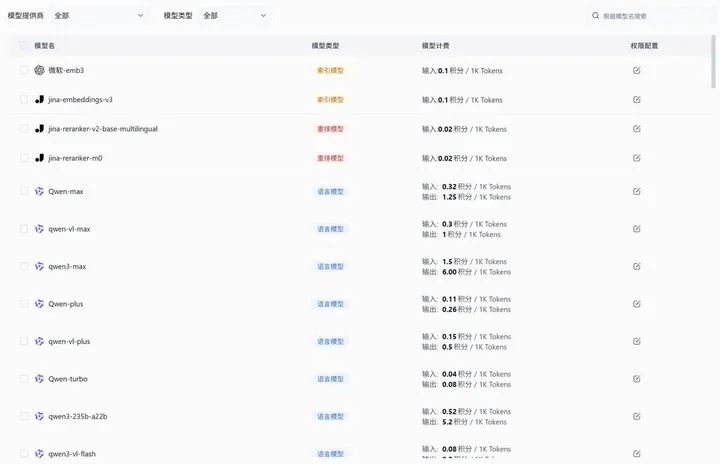Screen dimensions: 720x464
Task: Click the jina-reranker-m0 logo icon
Action: tap(39, 158)
